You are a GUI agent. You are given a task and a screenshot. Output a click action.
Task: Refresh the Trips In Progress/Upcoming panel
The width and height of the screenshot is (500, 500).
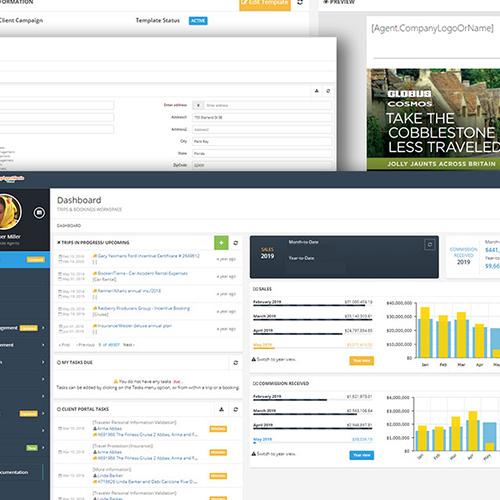click(236, 243)
